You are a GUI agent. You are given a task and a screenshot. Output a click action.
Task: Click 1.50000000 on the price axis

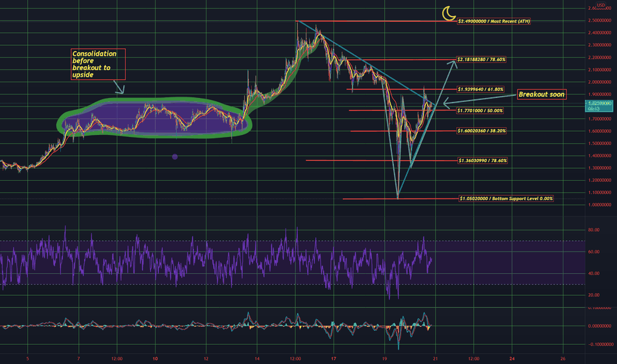pos(599,143)
